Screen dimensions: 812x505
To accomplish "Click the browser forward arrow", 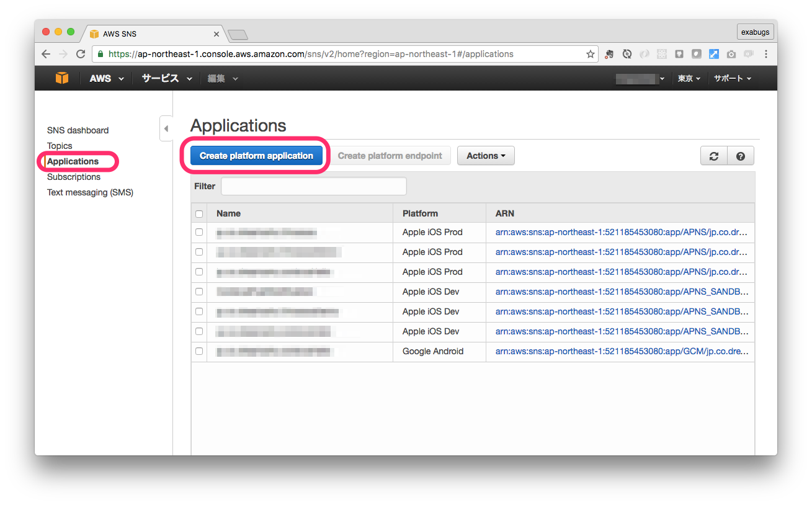I will (63, 54).
